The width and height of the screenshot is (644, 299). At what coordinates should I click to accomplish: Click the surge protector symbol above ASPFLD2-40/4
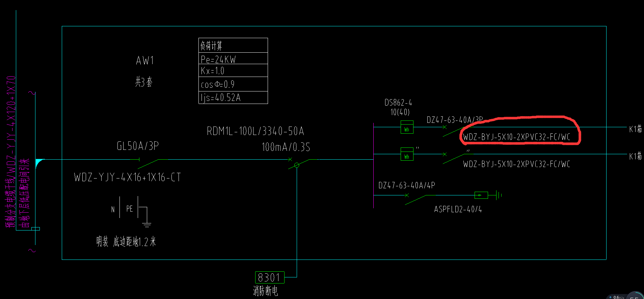coord(481,195)
